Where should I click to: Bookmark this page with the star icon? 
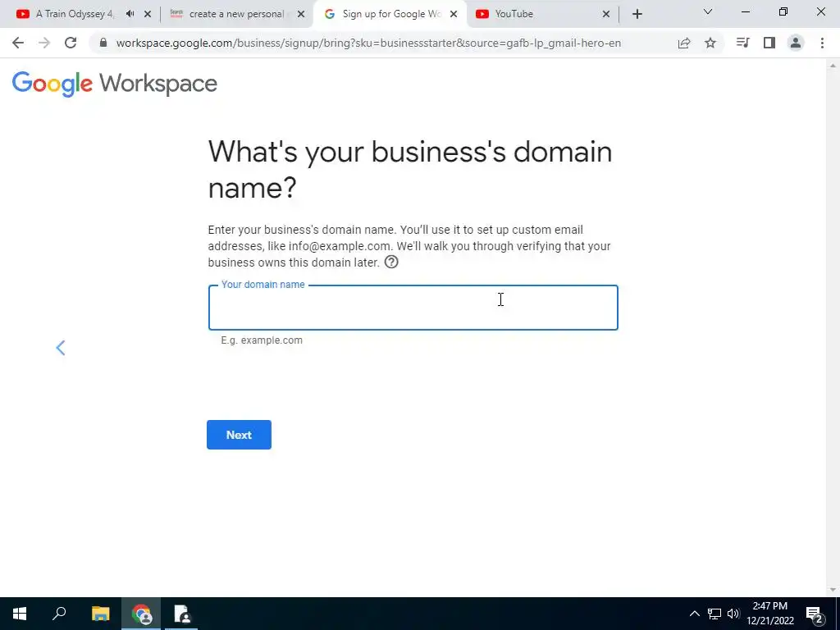pos(710,43)
